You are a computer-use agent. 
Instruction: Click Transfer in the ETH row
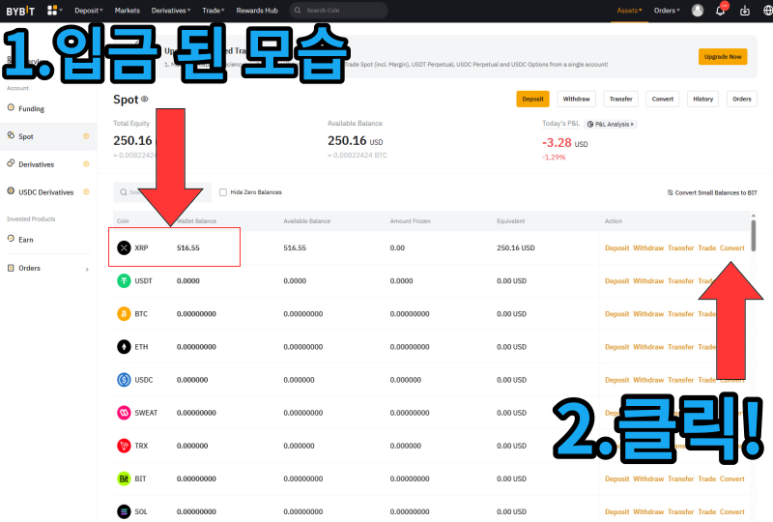[681, 347]
